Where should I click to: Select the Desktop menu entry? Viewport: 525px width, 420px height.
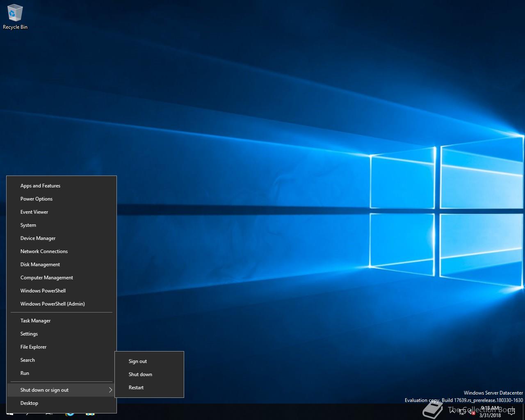(62, 403)
